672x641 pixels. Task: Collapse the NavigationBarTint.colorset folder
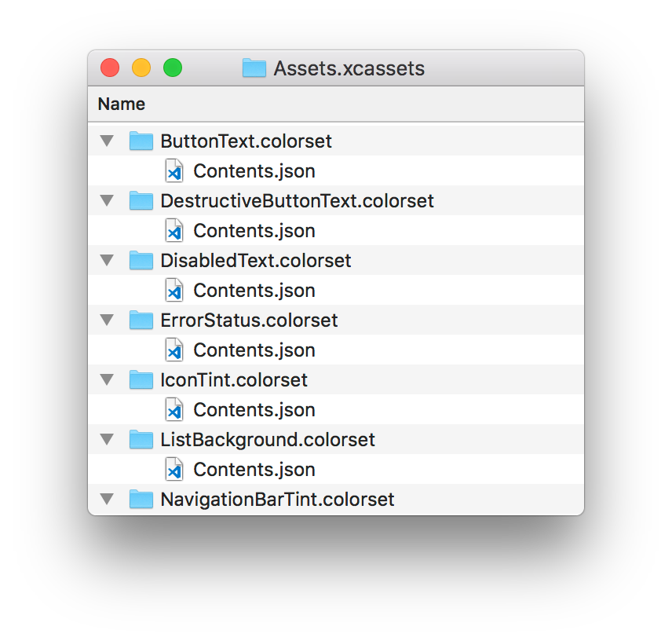[108, 500]
